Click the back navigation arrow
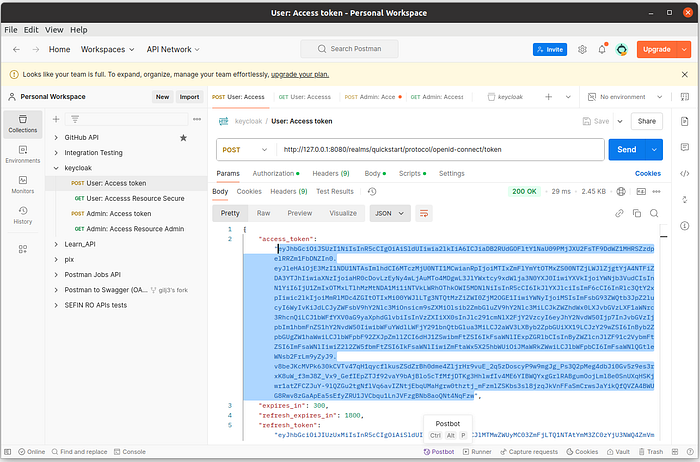The image size is (700, 462). pyautogui.click(x=17, y=49)
